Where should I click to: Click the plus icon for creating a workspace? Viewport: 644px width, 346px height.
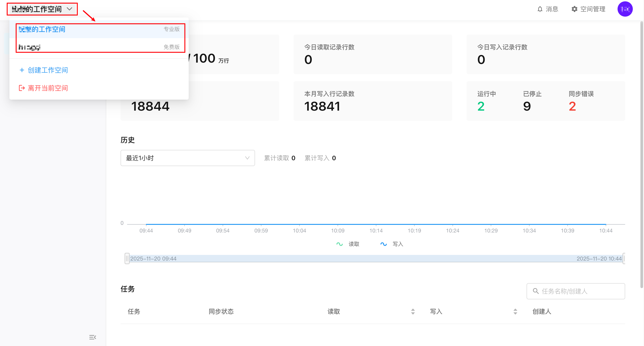click(x=22, y=70)
